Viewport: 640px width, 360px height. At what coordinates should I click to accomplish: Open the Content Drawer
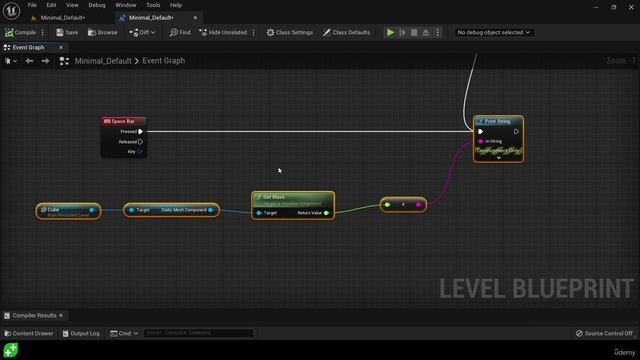pos(29,333)
